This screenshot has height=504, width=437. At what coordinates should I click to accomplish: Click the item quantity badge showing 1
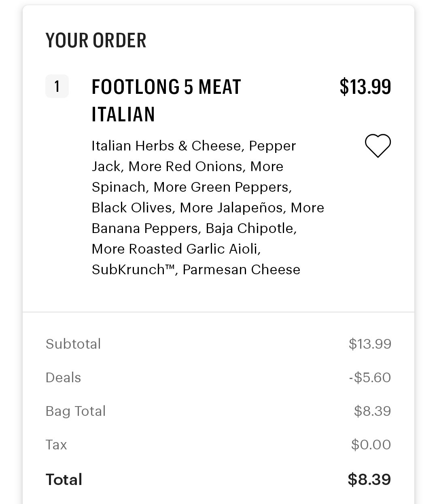click(x=57, y=86)
